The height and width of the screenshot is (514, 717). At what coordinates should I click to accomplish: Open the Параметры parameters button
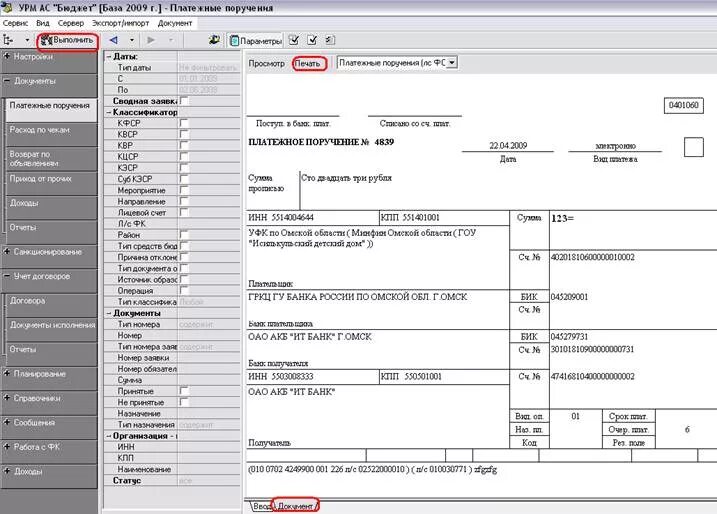(256, 41)
